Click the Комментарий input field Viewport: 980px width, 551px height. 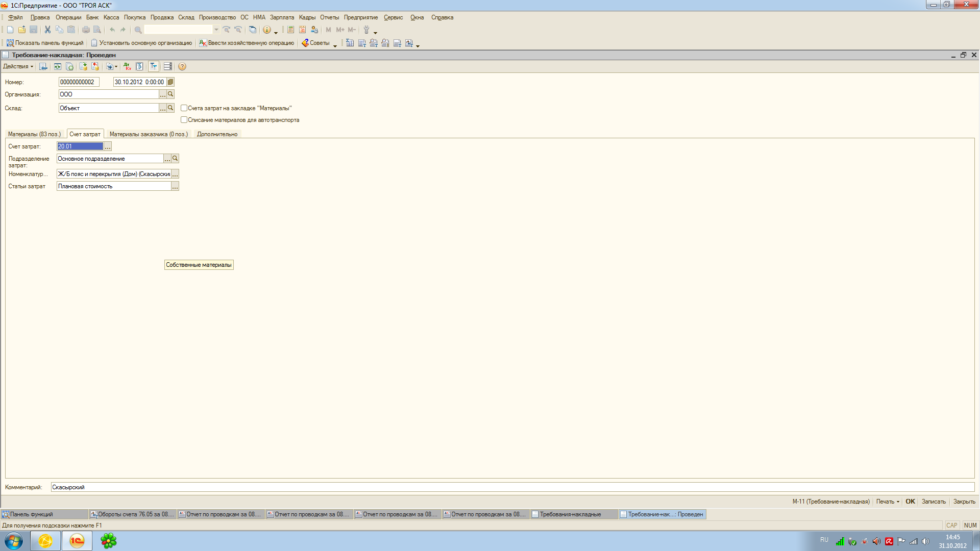point(510,487)
